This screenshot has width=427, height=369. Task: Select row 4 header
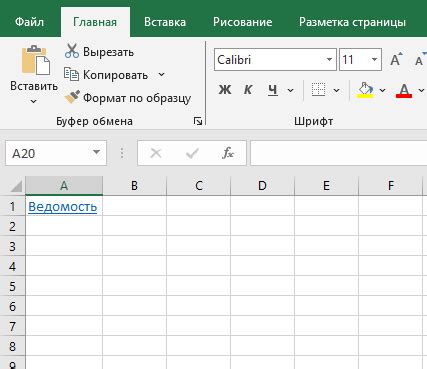click(13, 266)
